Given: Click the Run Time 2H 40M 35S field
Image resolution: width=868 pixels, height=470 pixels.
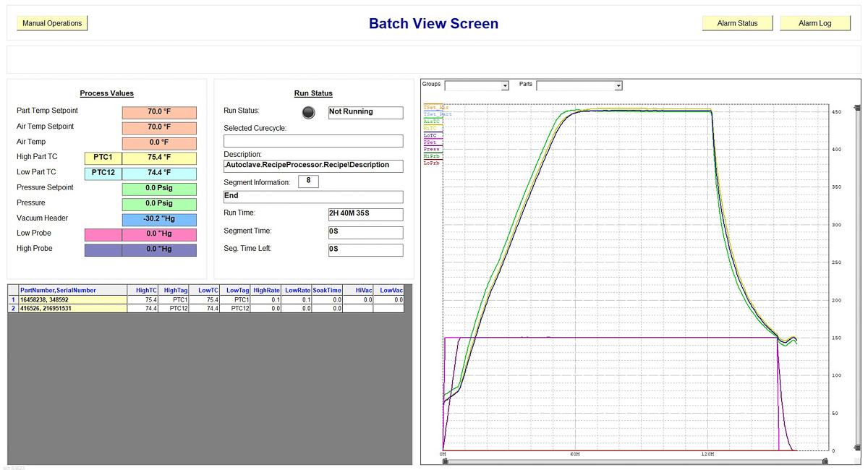Looking at the screenshot, I should (365, 215).
